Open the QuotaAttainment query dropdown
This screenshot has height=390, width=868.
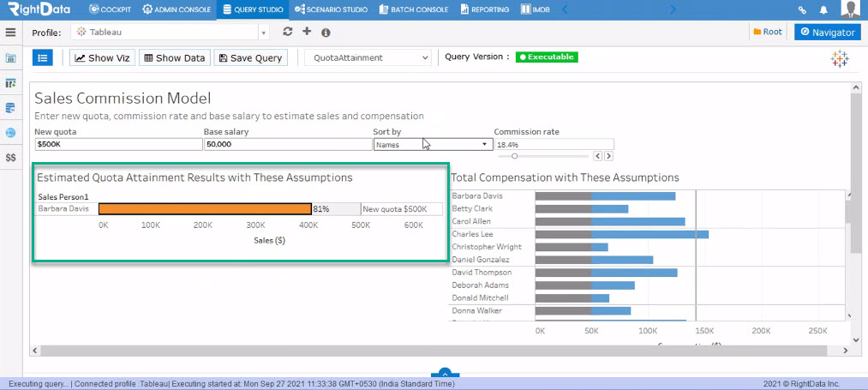pyautogui.click(x=368, y=57)
